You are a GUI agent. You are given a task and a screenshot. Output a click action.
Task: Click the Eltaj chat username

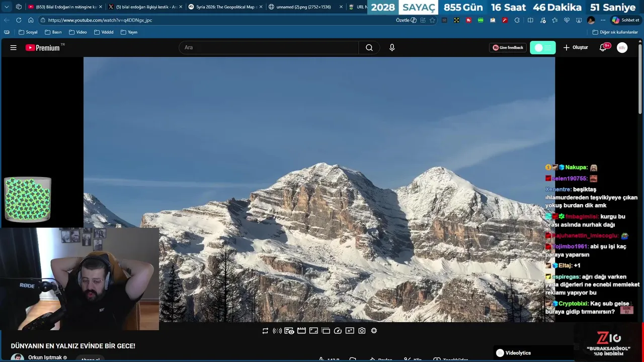(x=565, y=265)
